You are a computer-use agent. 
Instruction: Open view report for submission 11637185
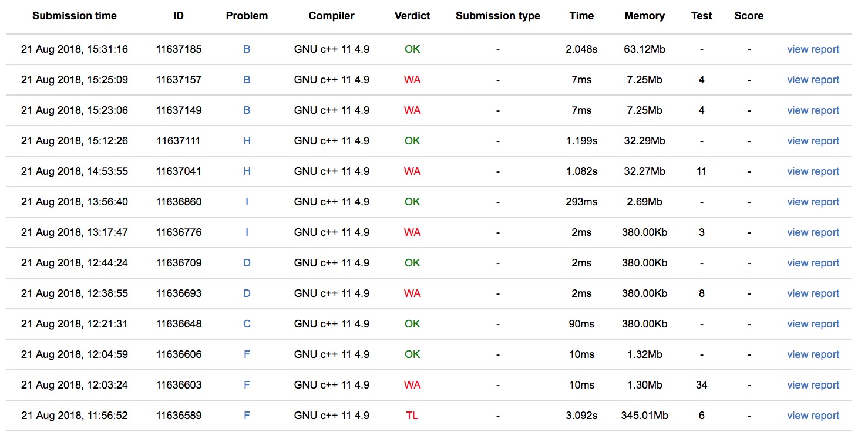[x=813, y=49]
